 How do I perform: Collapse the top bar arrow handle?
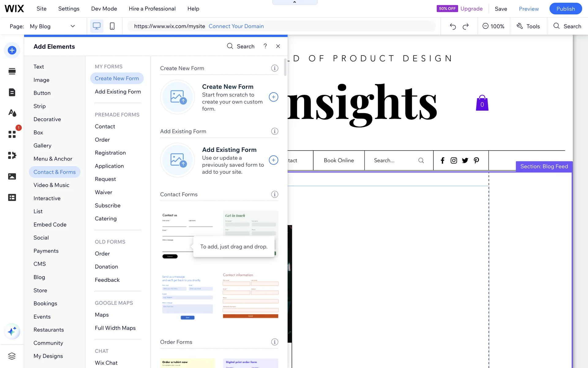coord(295,2)
